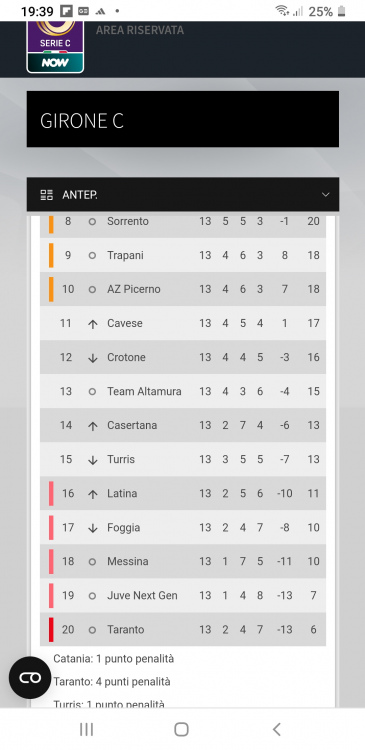Tap the Serie C NOW logo

pyautogui.click(x=55, y=47)
